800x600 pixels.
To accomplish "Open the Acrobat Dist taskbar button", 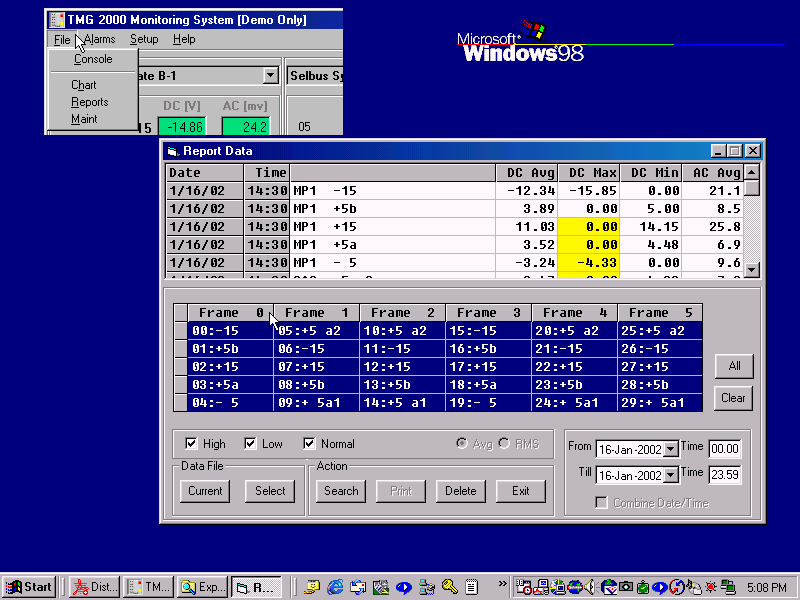I will click(95, 587).
